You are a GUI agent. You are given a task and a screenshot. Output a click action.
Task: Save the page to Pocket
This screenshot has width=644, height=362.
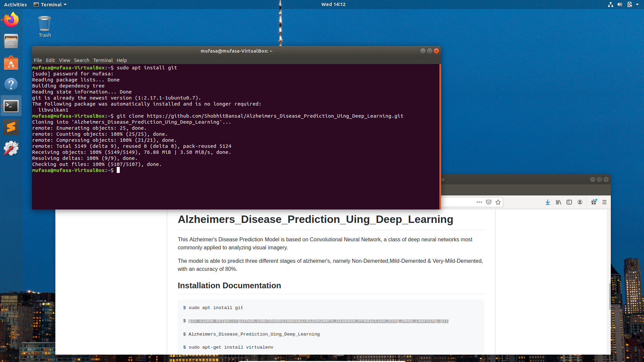489,202
